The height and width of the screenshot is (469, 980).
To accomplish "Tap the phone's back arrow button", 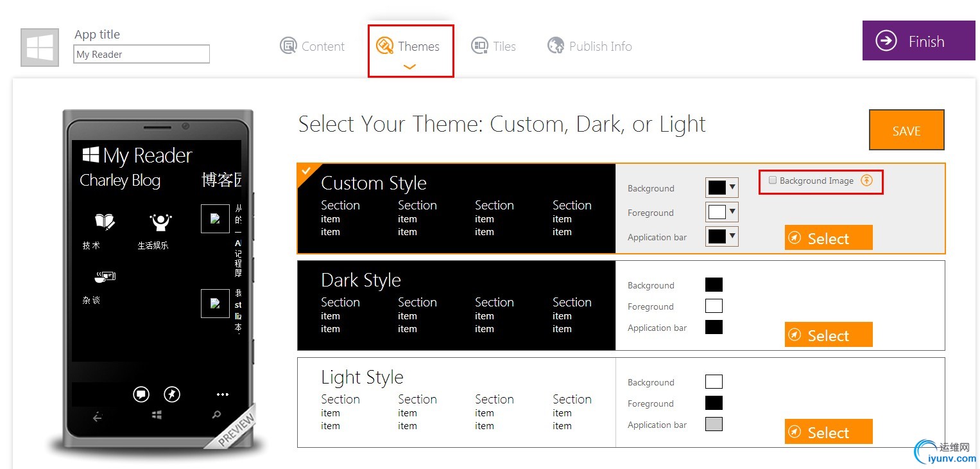I will pyautogui.click(x=97, y=418).
